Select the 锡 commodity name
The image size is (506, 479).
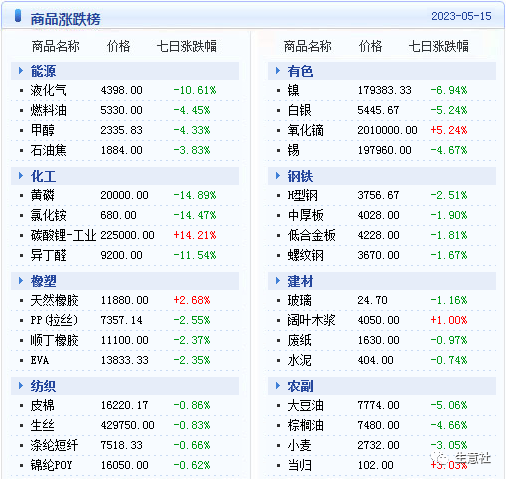[x=293, y=150]
